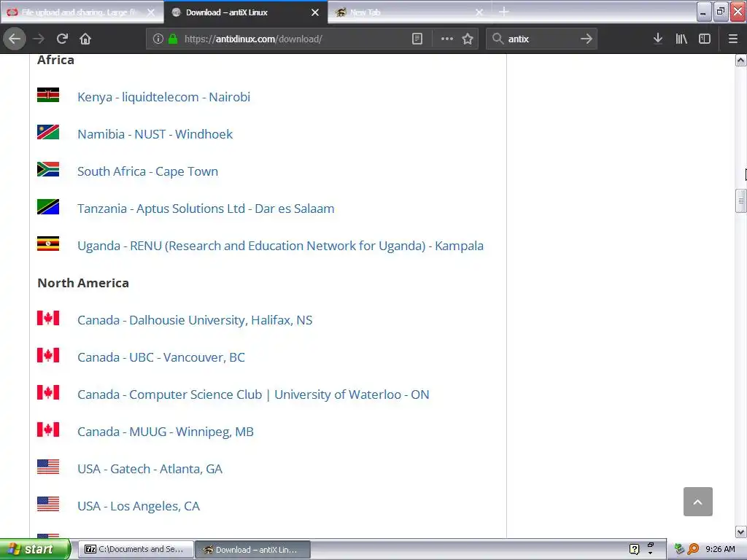Close the File upload and sharing tab
Viewport: 747px width, 560px height.
(150, 12)
